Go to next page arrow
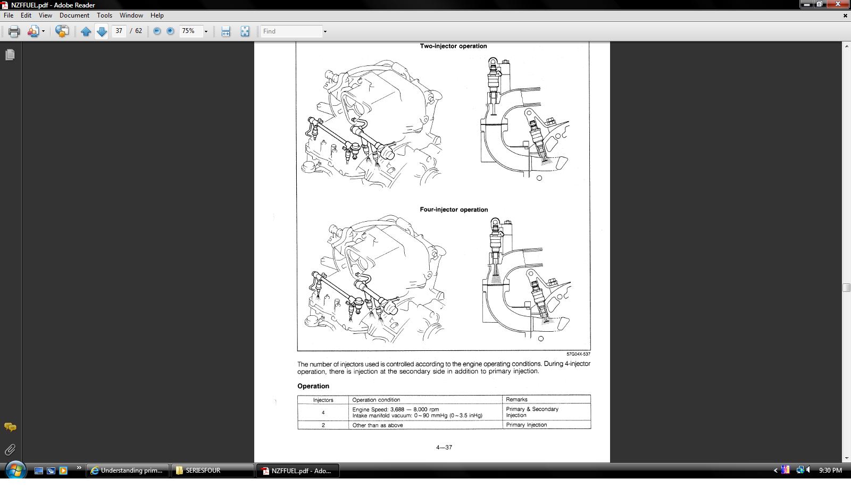 (x=102, y=31)
